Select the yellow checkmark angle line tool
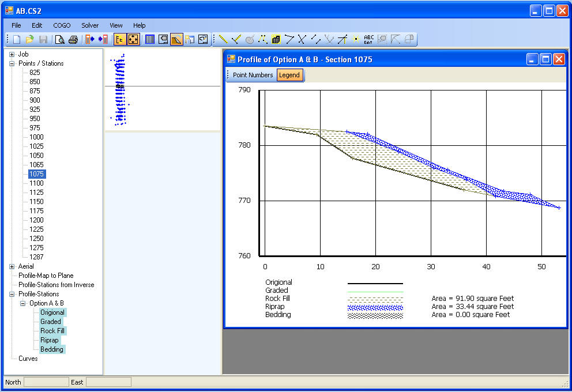This screenshot has width=572, height=392. [236, 39]
